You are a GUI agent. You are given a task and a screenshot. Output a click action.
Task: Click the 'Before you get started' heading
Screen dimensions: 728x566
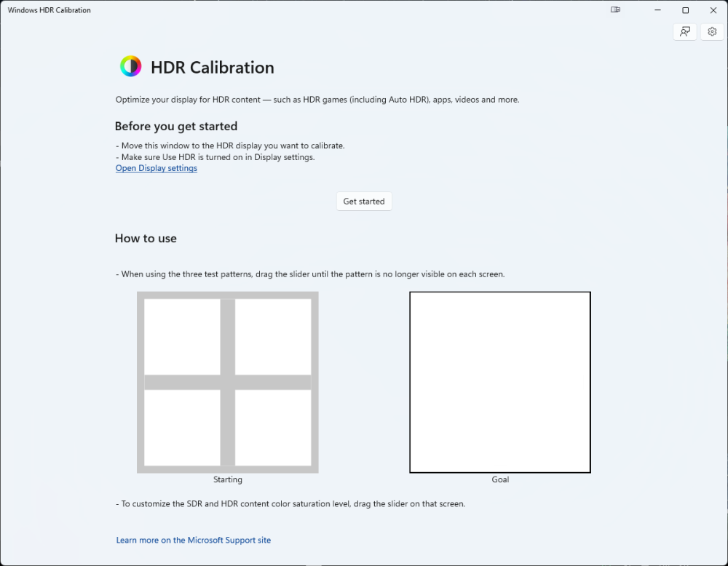175,126
